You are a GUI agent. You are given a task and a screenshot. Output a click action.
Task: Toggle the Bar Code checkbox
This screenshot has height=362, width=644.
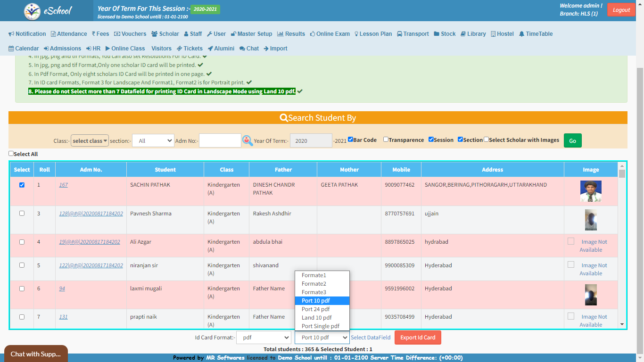tap(350, 140)
